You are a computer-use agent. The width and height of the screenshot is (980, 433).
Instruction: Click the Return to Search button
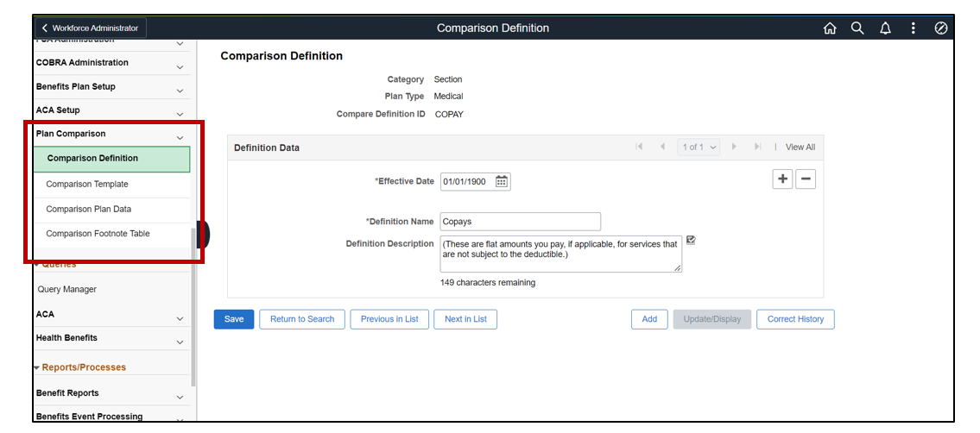click(x=302, y=319)
